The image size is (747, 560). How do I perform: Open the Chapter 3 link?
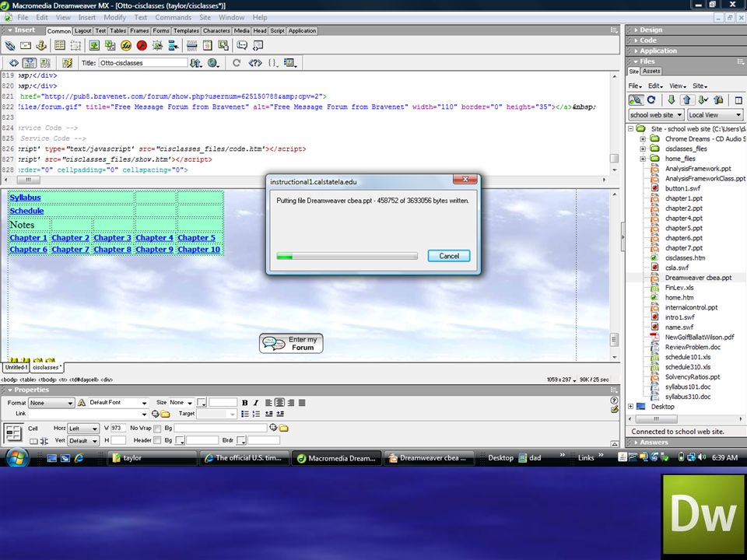point(112,238)
